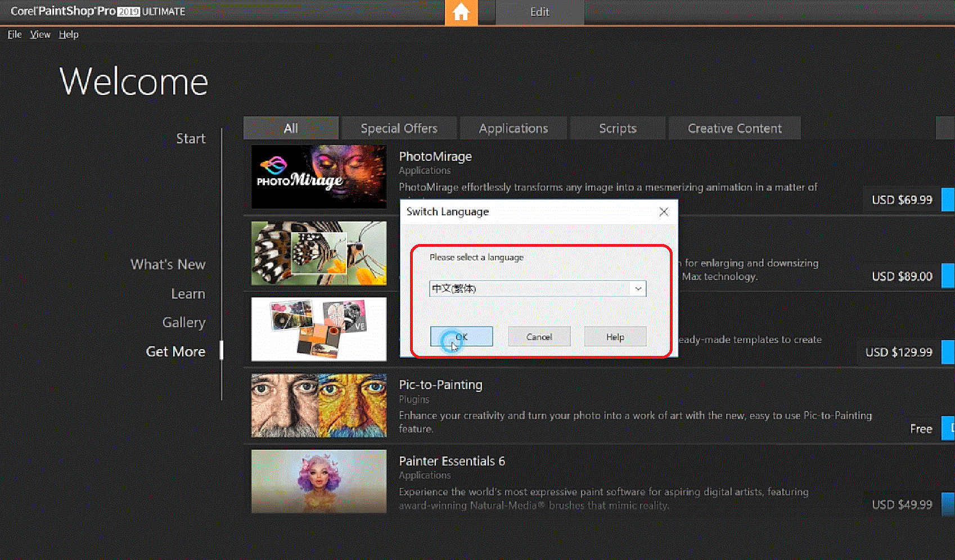Open PhotoMirage product thumbnail

pyautogui.click(x=319, y=177)
